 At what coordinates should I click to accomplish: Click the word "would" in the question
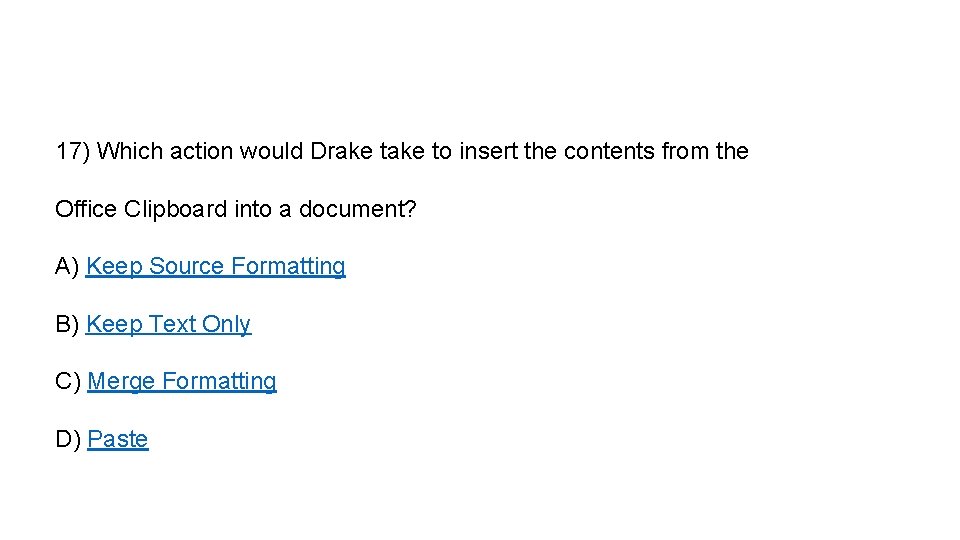tap(271, 151)
